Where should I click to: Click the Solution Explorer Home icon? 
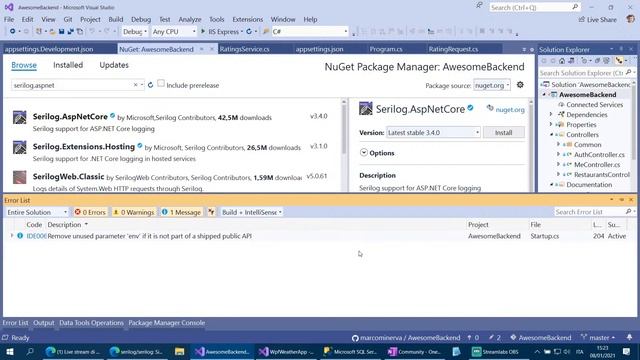coord(562,61)
